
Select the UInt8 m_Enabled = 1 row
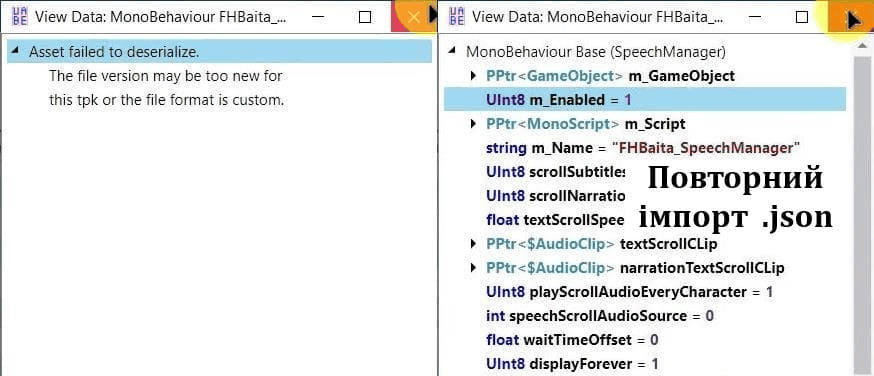[645, 100]
